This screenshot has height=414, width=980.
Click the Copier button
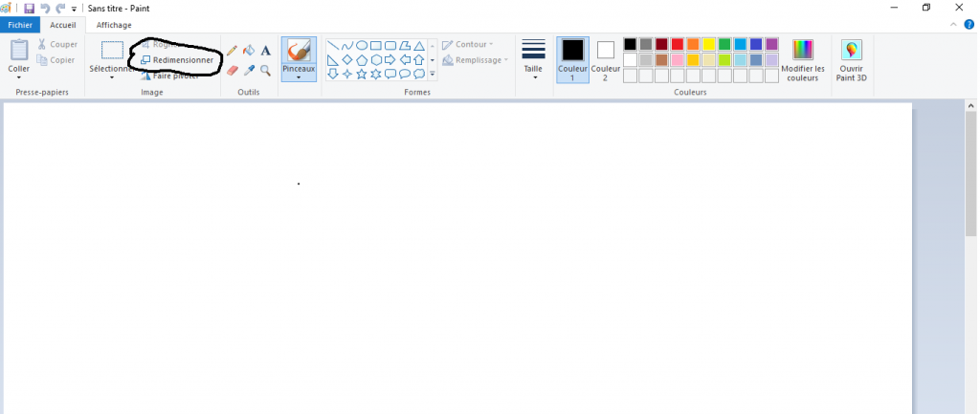click(x=56, y=60)
